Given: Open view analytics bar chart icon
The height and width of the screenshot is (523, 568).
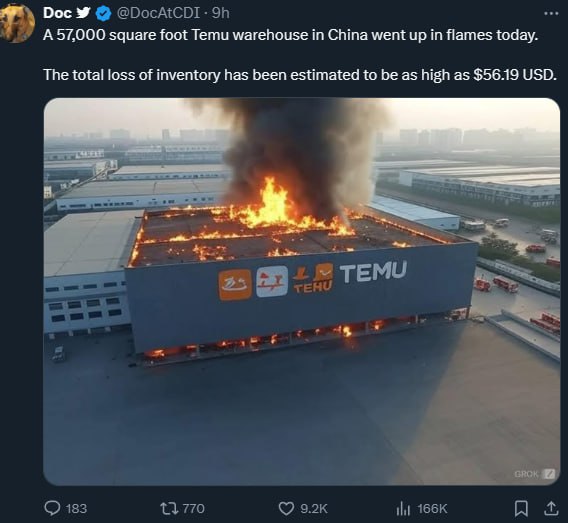Looking at the screenshot, I should (403, 509).
